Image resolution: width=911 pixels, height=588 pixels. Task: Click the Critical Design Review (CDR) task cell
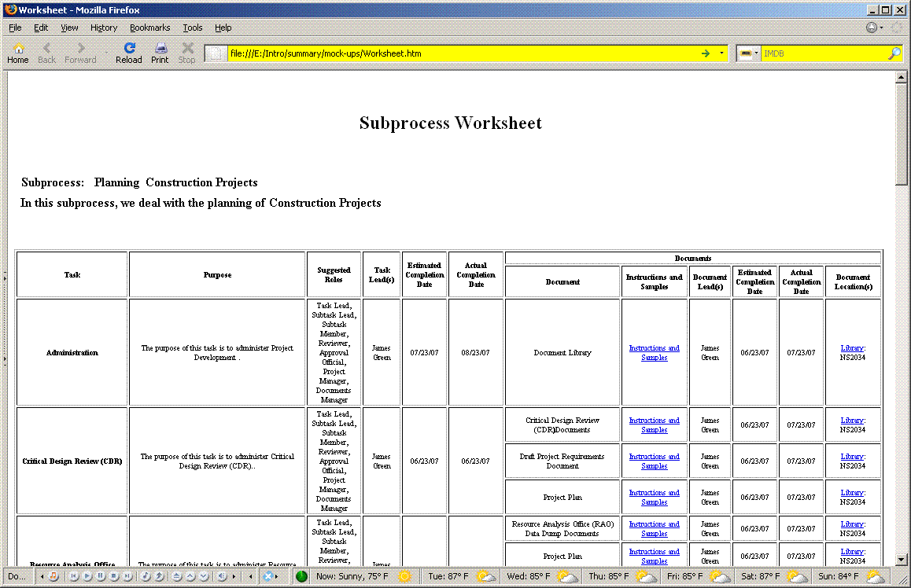(x=72, y=461)
